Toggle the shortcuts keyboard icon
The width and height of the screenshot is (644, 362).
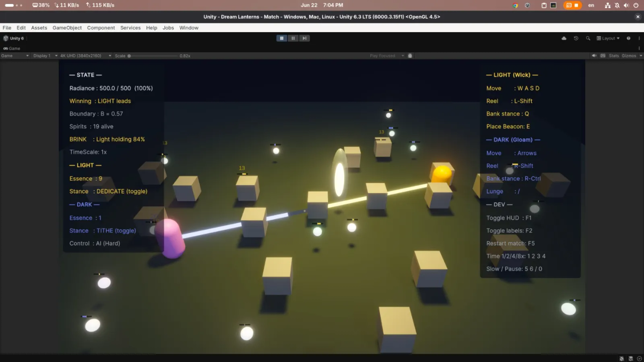[603, 56]
